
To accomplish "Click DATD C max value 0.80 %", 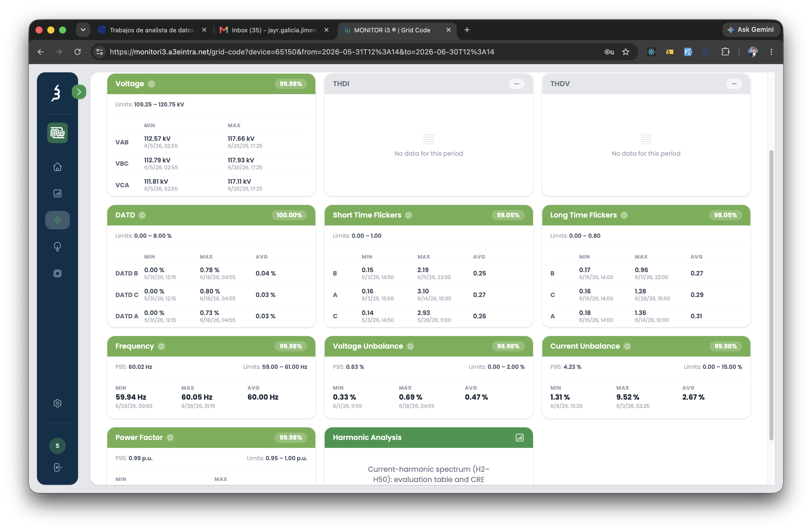I will 210,291.
